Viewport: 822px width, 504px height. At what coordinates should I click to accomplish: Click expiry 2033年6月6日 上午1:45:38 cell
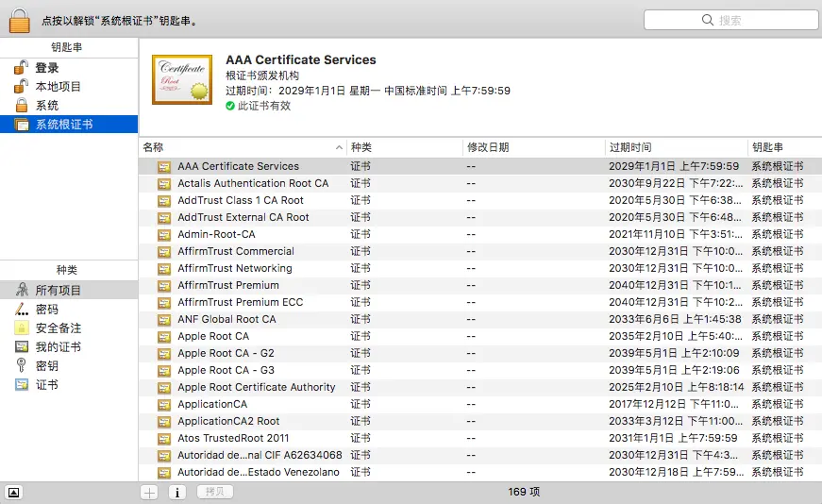pos(675,319)
